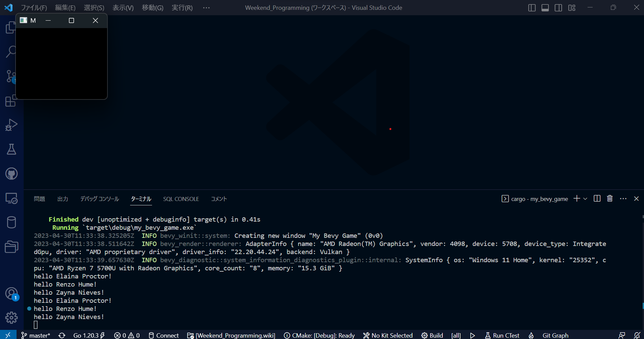Click the CMake Build status button

click(432, 335)
